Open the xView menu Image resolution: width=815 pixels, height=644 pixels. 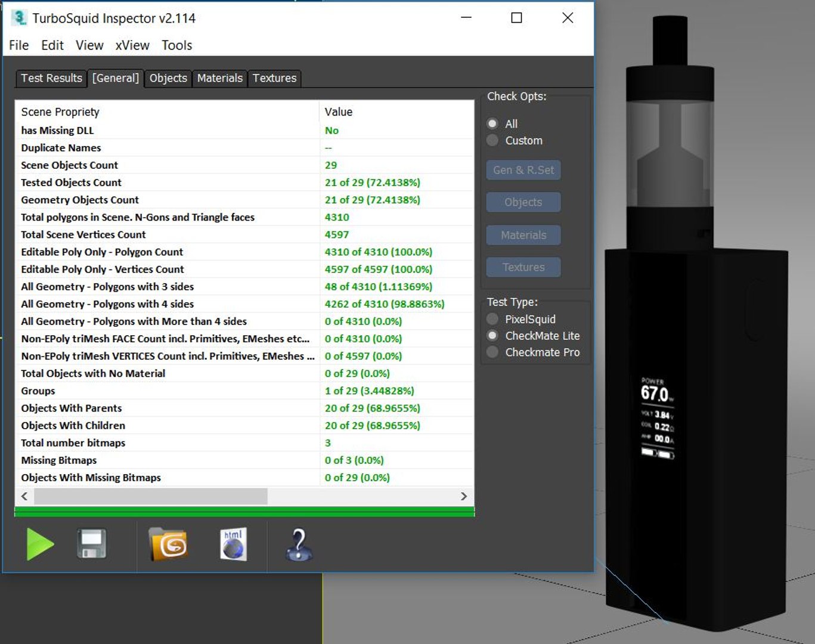click(x=132, y=45)
